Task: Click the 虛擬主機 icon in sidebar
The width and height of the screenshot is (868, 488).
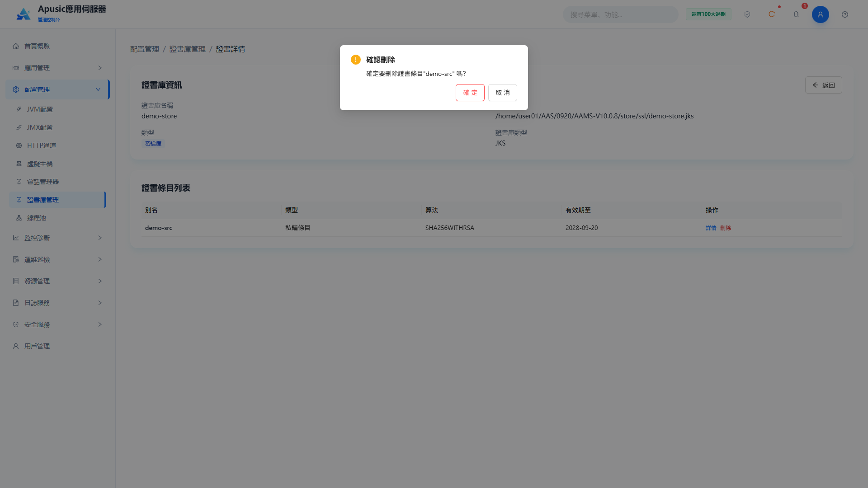Action: pos(19,164)
